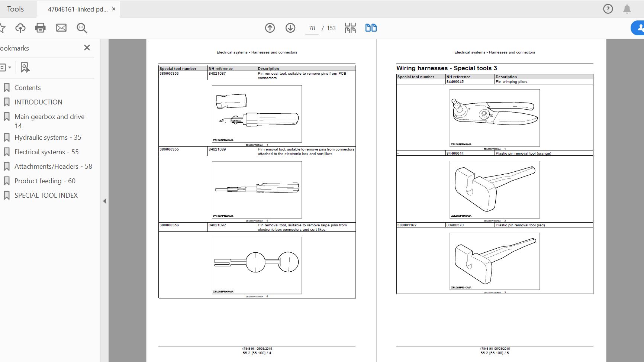Go to next page arrow
This screenshot has width=644, height=362.
[290, 28]
